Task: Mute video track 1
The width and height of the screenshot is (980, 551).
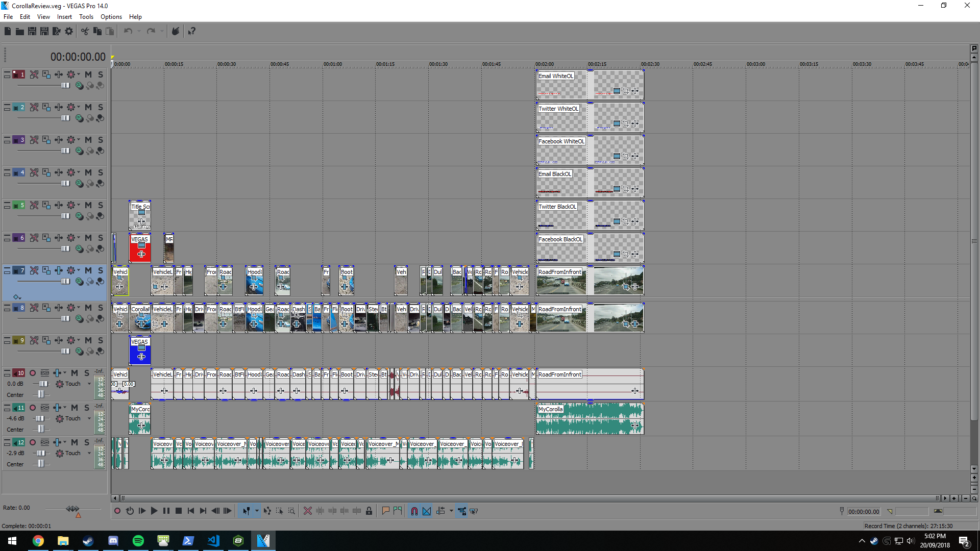Action: pyautogui.click(x=88, y=74)
